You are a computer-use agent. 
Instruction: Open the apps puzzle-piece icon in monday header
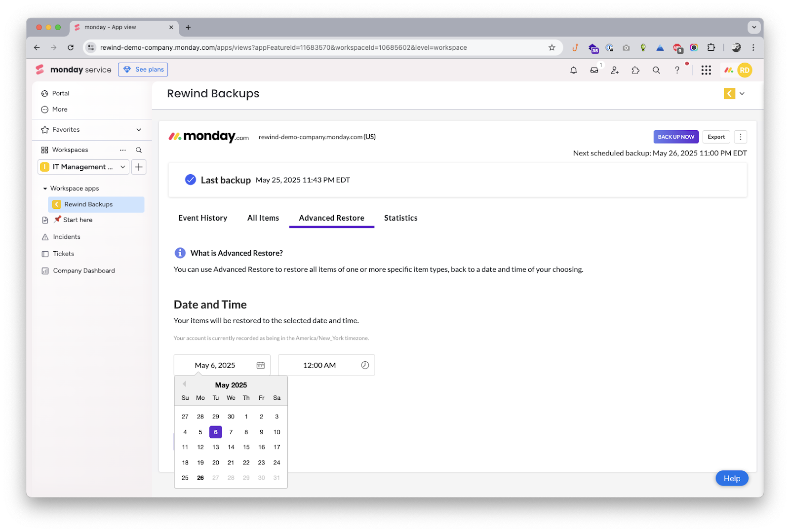[x=635, y=70]
